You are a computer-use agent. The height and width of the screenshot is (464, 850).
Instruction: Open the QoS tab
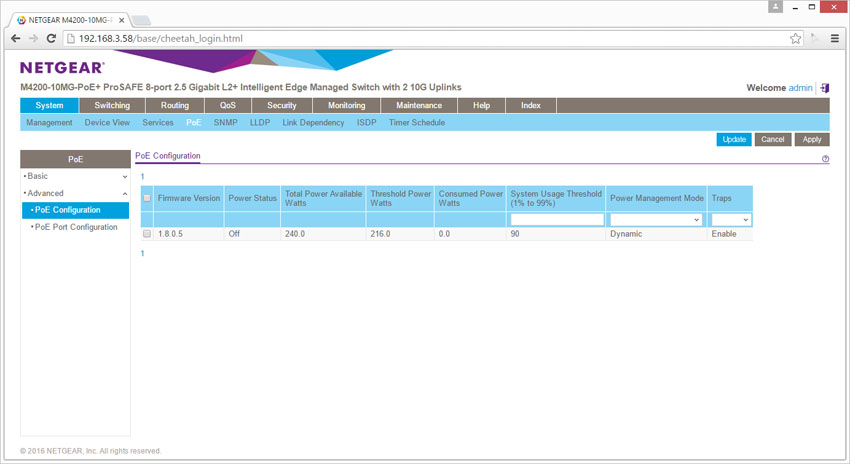[228, 105]
